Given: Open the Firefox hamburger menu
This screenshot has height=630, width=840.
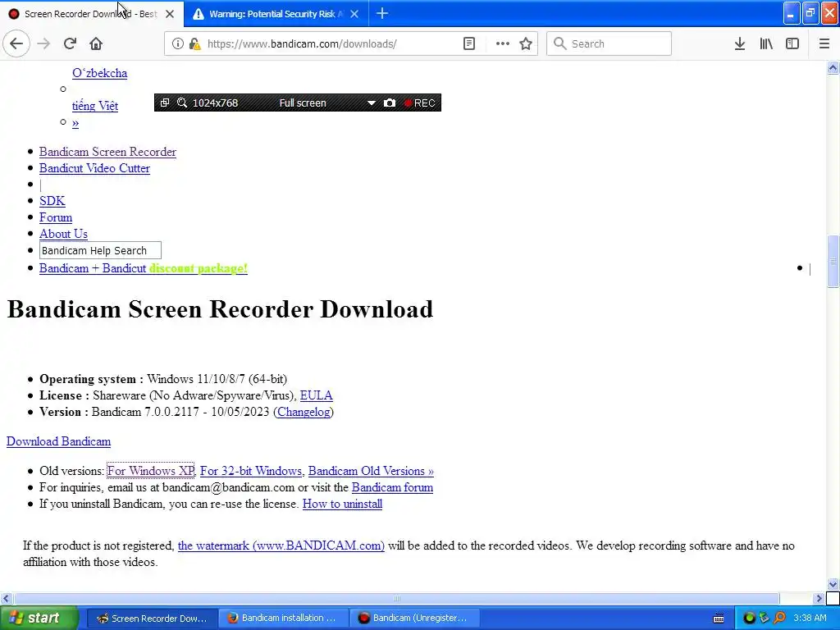Looking at the screenshot, I should [x=824, y=44].
